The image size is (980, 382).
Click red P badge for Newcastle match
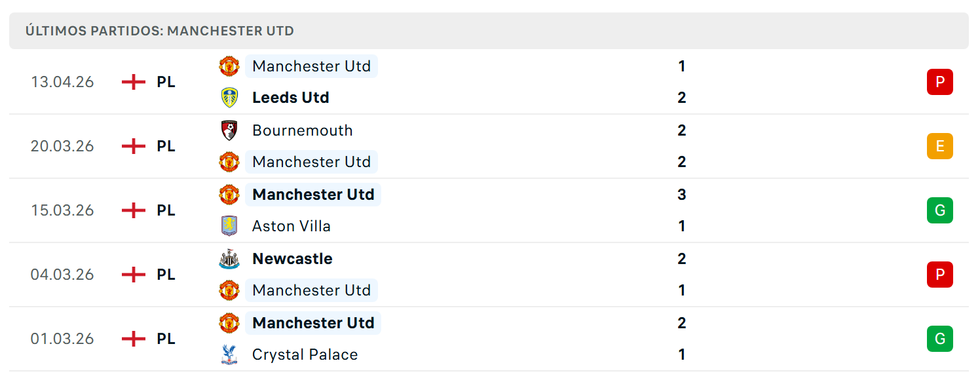[x=940, y=275]
